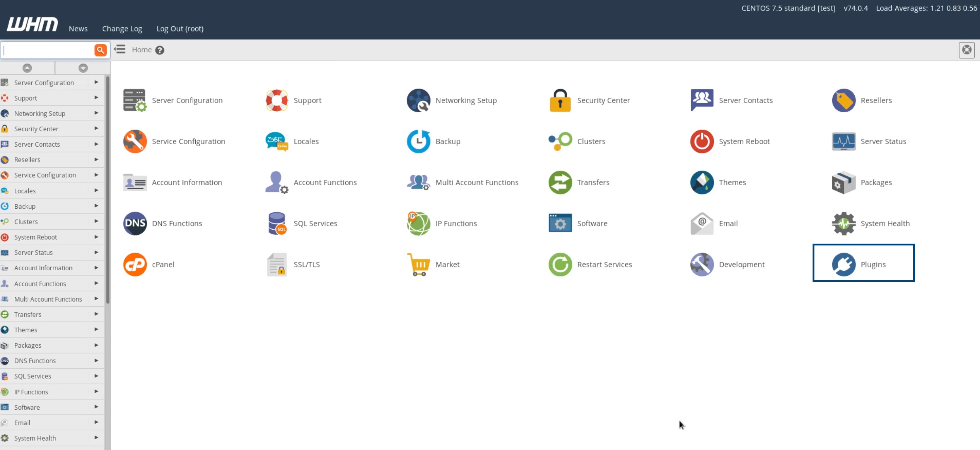Click the sidebar search input field
This screenshot has width=980, height=450.
point(47,50)
